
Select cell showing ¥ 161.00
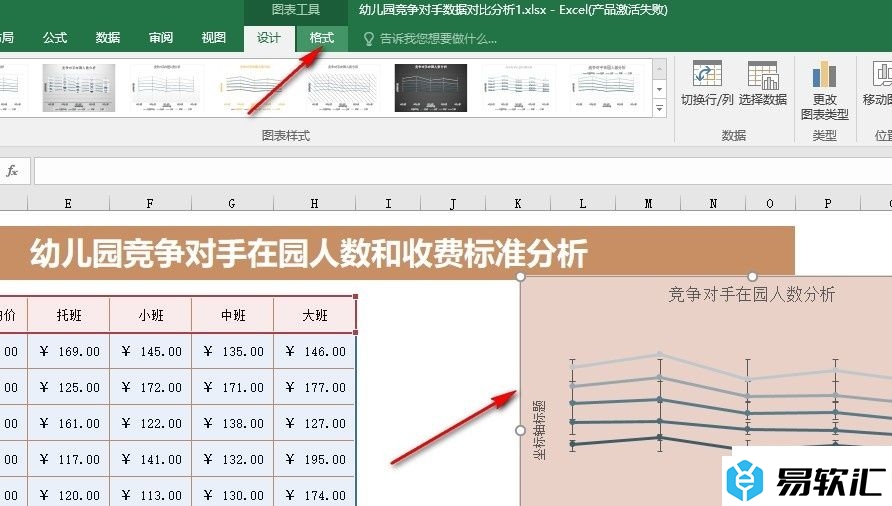69,423
